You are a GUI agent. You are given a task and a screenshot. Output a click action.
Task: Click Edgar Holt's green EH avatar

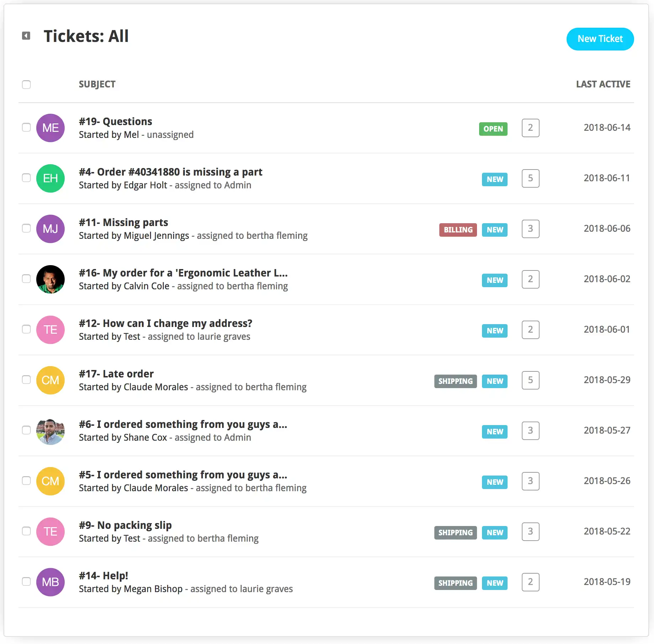(x=50, y=178)
